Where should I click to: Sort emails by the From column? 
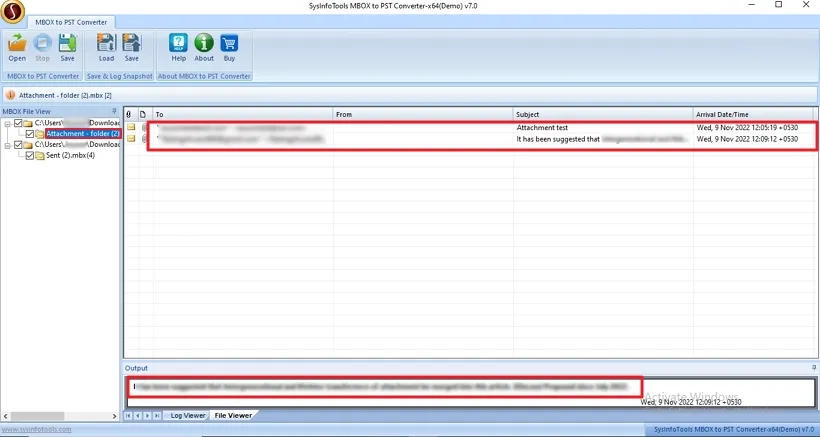[423, 114]
